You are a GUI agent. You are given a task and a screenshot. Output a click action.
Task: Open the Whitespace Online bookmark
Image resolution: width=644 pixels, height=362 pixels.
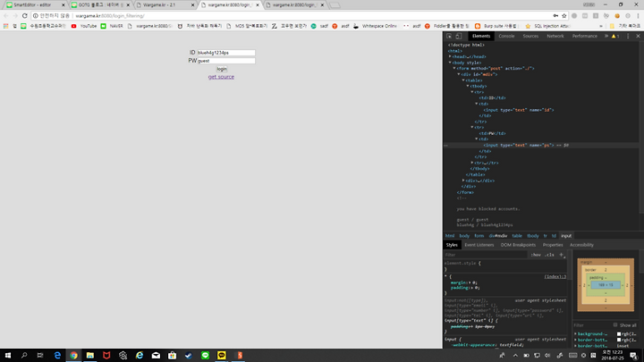pyautogui.click(x=375, y=26)
